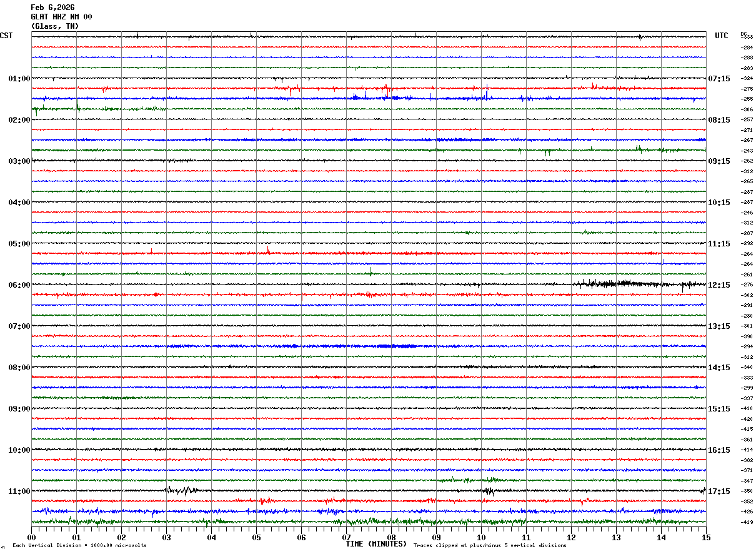The width and height of the screenshot is (756, 554).
Task: Click the CST time label '08:00'
Action: pos(19,368)
